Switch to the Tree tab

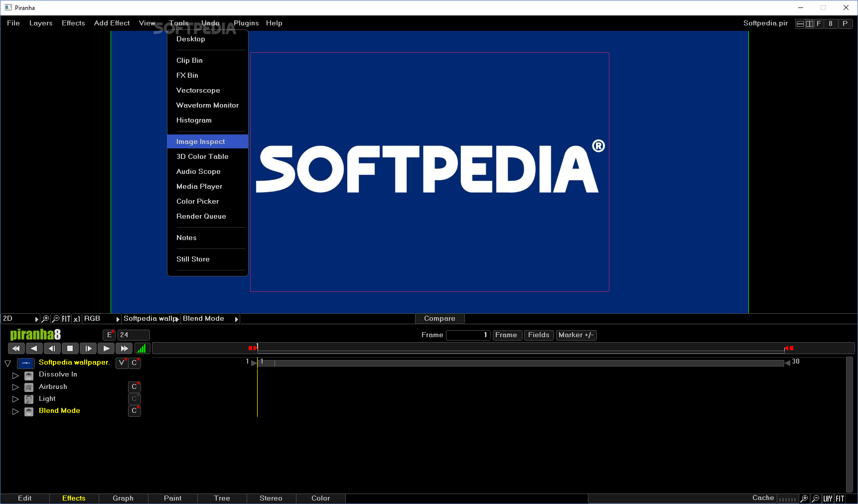click(x=222, y=499)
